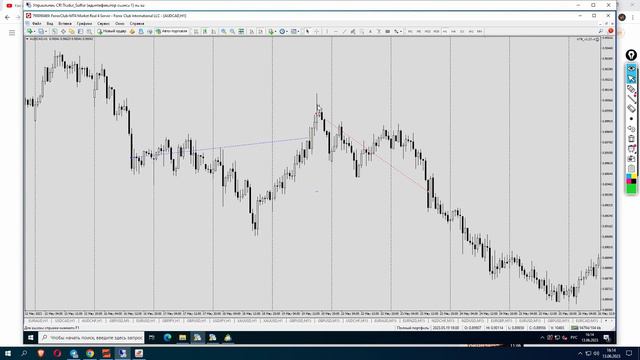640x360 pixels.
Task: Open the Вид menu
Action: point(50,24)
